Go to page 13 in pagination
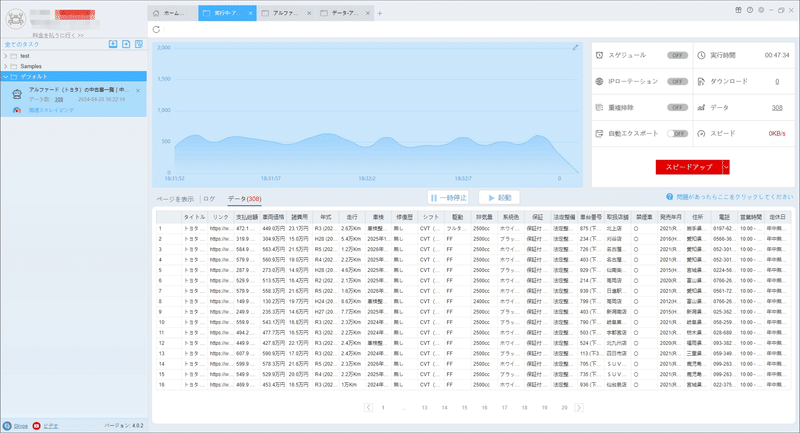Viewport: 800px width, 433px height. point(424,407)
